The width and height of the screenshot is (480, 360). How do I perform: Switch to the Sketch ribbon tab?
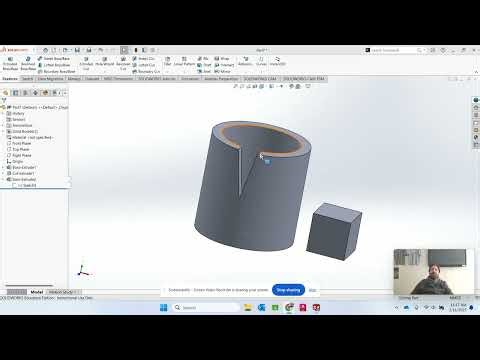click(x=28, y=79)
